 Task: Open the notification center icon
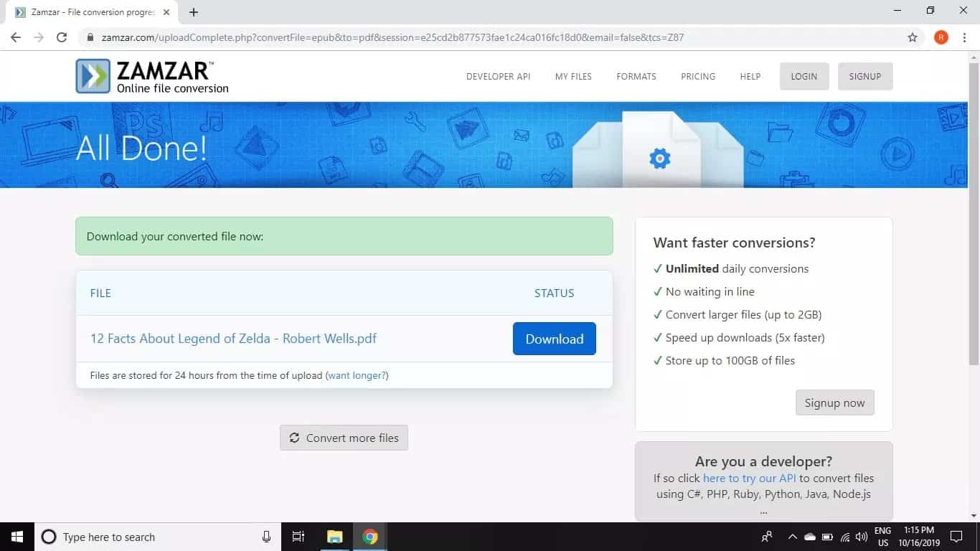(956, 537)
